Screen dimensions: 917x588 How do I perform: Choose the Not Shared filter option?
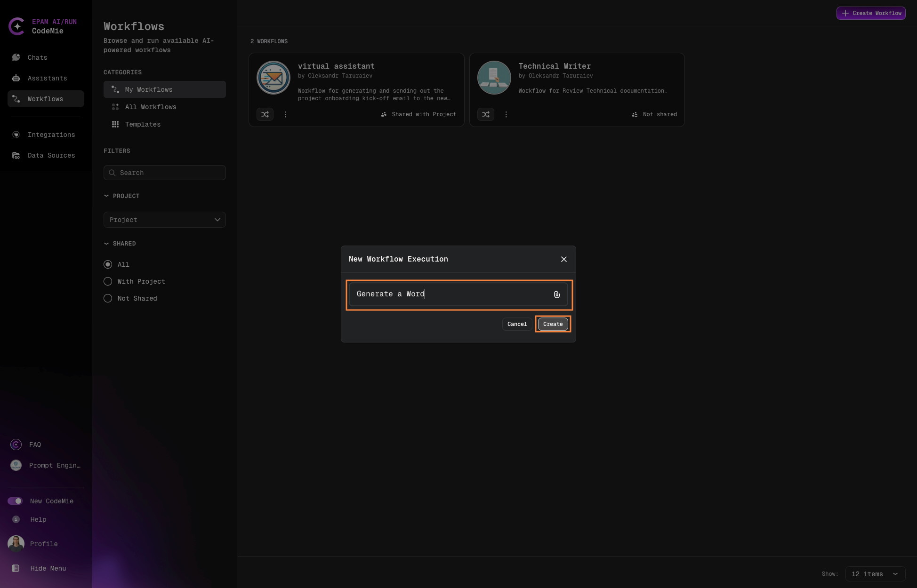(x=107, y=298)
